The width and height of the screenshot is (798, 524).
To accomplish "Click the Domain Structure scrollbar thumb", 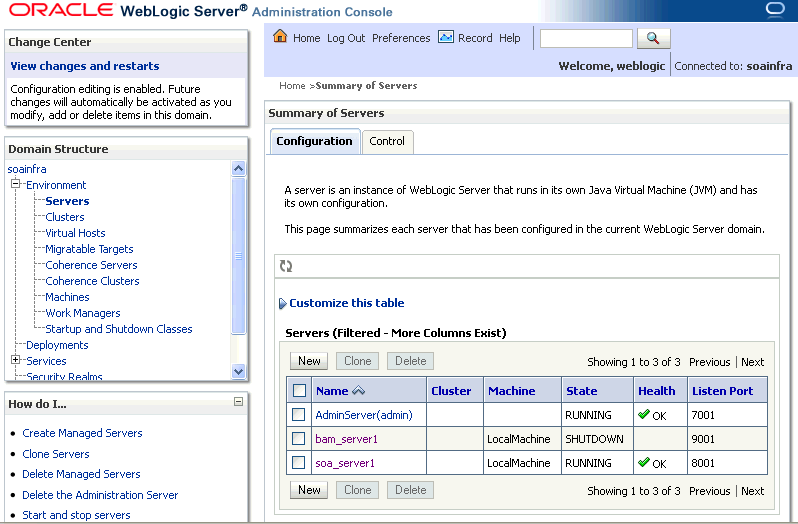I will (238, 256).
